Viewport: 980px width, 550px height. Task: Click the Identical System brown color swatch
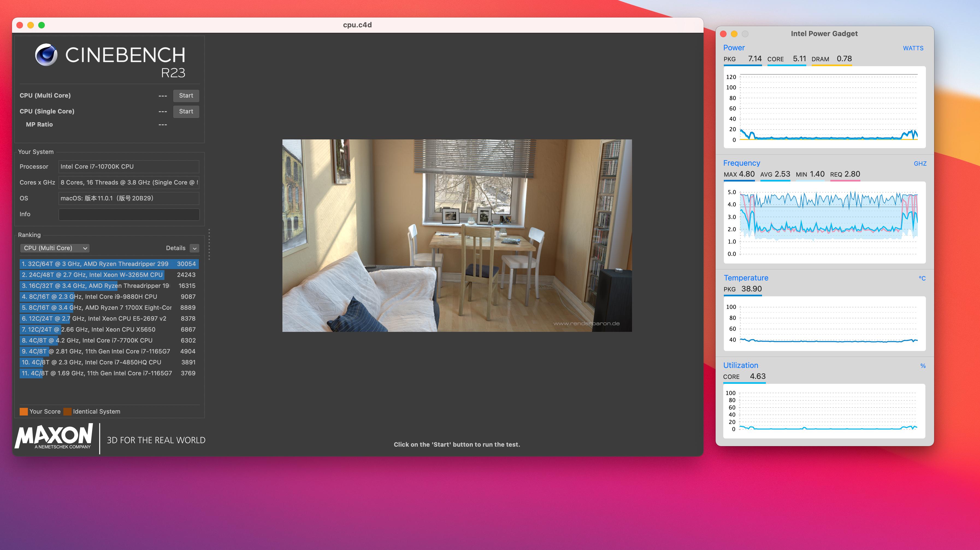point(67,411)
